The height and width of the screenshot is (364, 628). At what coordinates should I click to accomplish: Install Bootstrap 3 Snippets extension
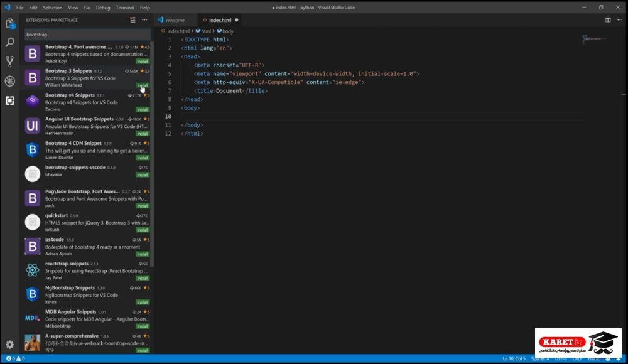143,85
